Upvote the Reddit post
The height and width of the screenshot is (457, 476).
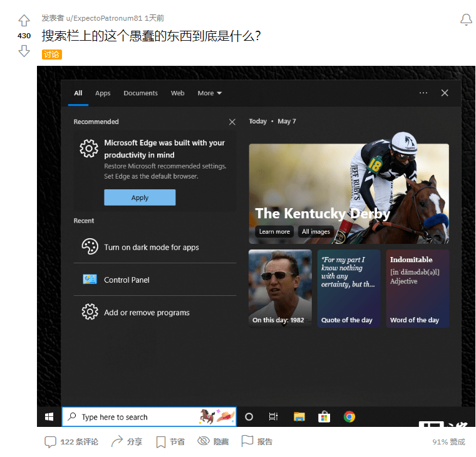(24, 21)
